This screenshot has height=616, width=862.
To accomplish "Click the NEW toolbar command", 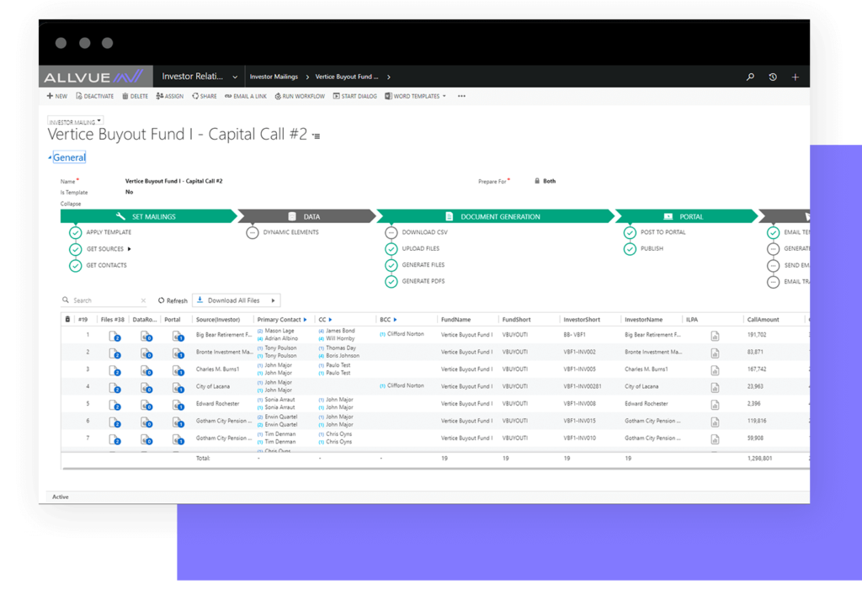I will pos(57,96).
